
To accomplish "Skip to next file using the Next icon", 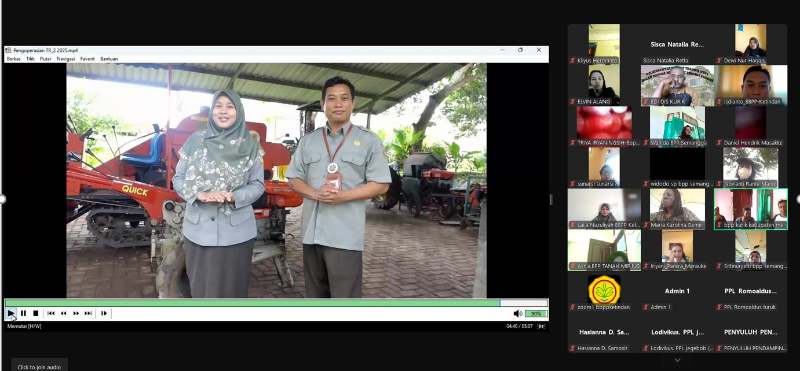I will click(x=88, y=313).
